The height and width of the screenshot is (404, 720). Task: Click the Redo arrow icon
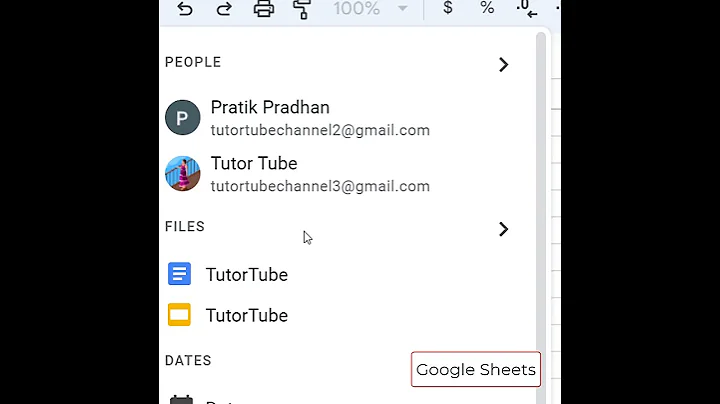click(224, 8)
